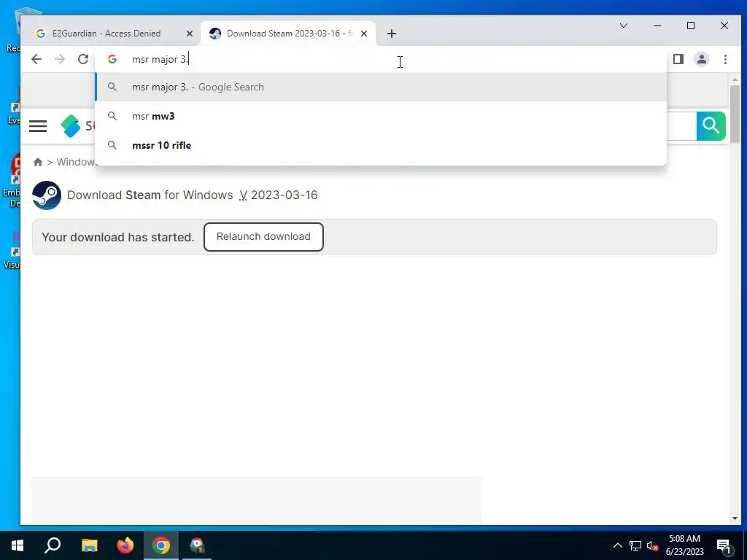Viewport: 747px width, 560px height.
Task: Open the notification center icon
Action: click(x=724, y=545)
